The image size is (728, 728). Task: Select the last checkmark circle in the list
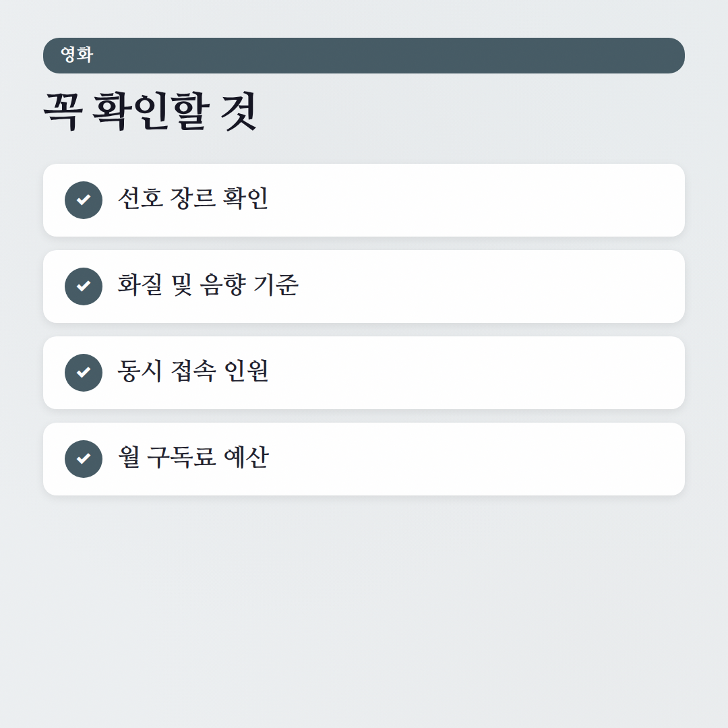click(84, 458)
